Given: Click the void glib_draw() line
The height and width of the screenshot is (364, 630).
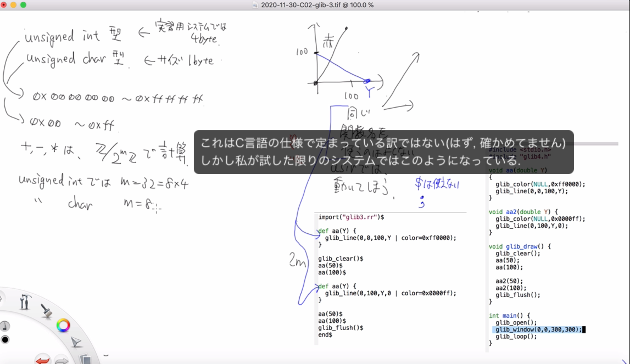Looking at the screenshot, I should (x=520, y=246).
